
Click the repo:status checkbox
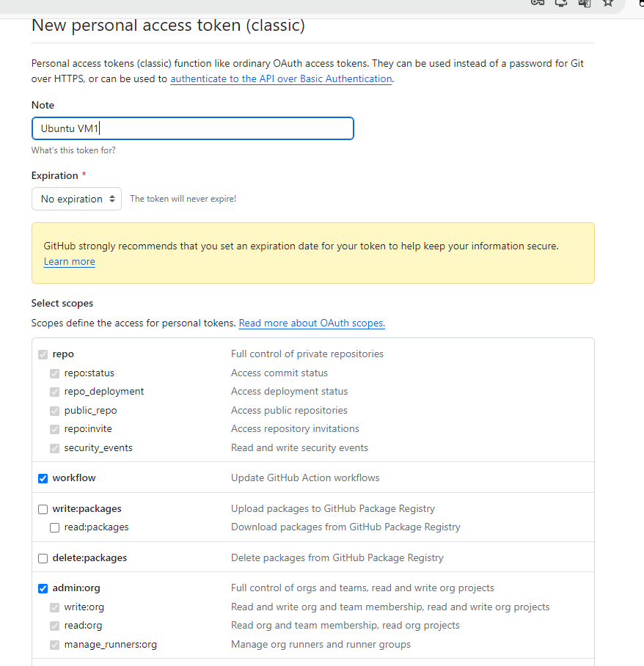coord(55,373)
